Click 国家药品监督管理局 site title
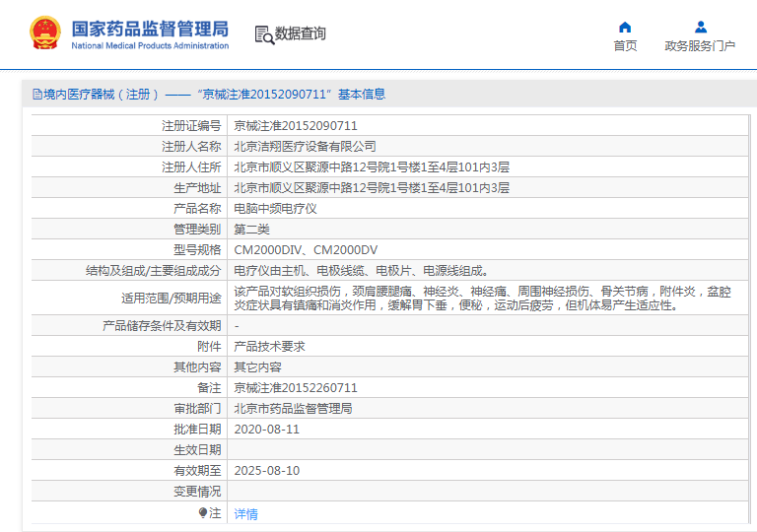This screenshot has height=532, width=757. click(x=150, y=29)
